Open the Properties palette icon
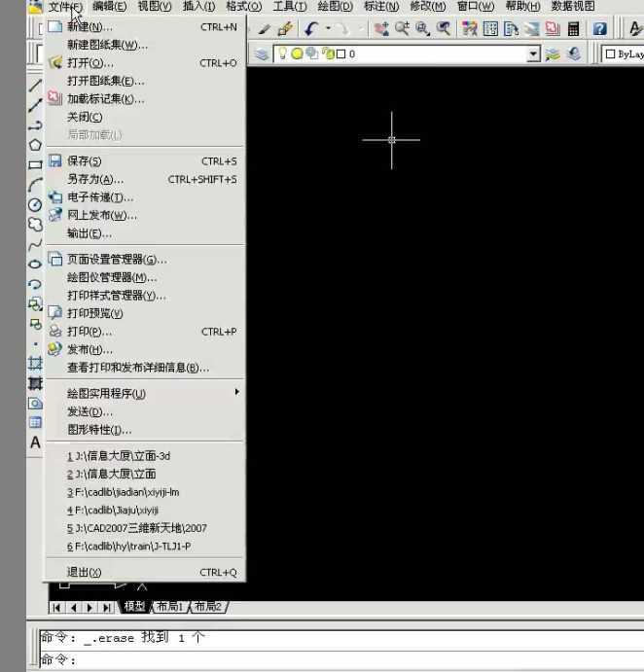 [x=470, y=29]
